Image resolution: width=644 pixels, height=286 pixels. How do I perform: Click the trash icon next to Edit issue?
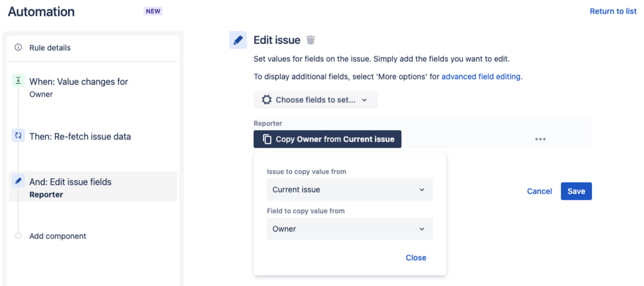point(310,40)
